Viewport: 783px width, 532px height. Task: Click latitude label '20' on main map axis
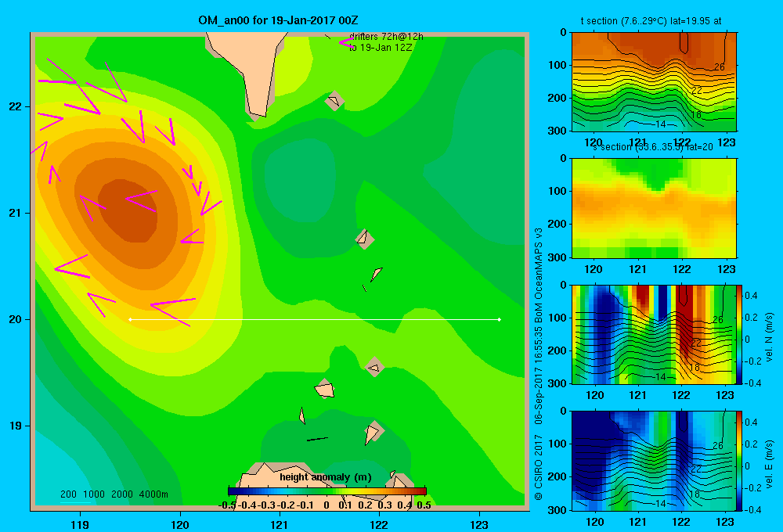coord(16,319)
